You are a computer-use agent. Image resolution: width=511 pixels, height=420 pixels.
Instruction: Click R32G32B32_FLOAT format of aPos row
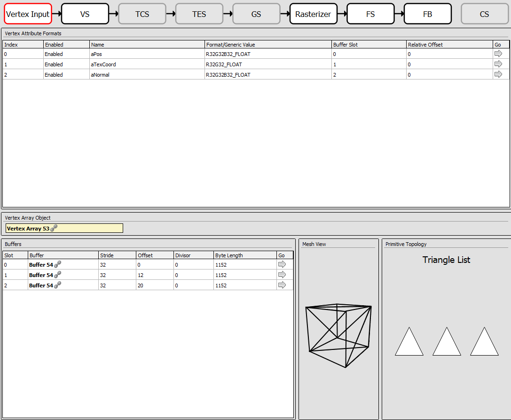[268, 54]
